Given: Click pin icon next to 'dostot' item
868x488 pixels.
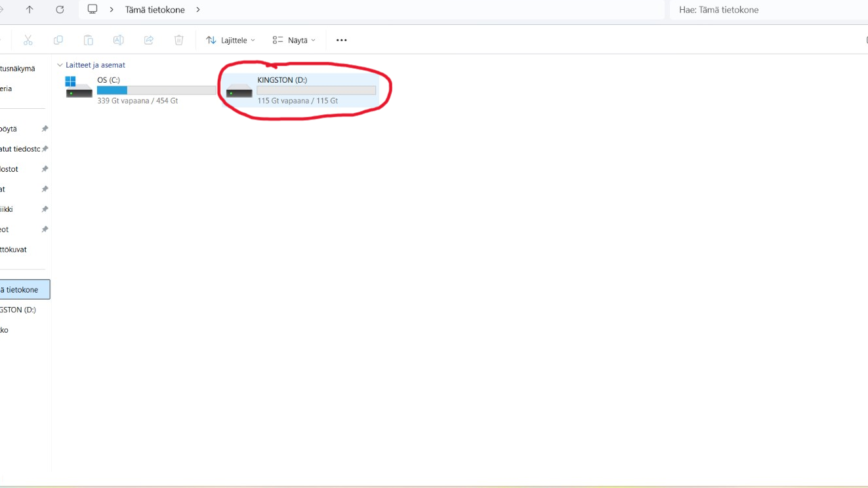Looking at the screenshot, I should pos(45,169).
